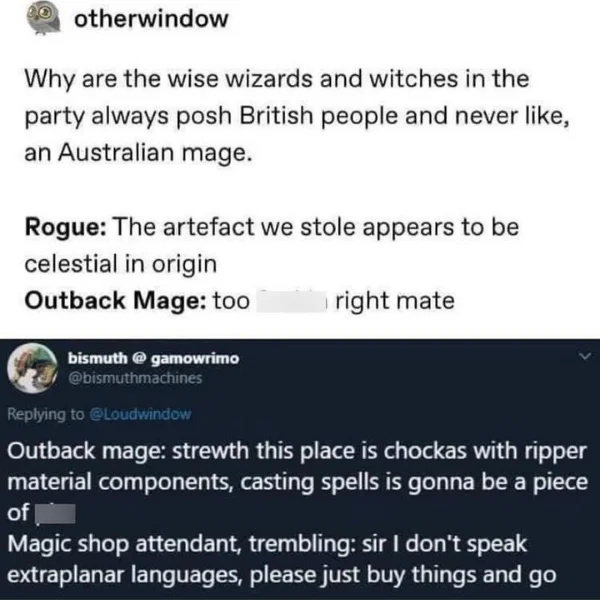Click the 'Magic shop attendant, trembling' line
Screen dimensions: 600x600
(267, 544)
